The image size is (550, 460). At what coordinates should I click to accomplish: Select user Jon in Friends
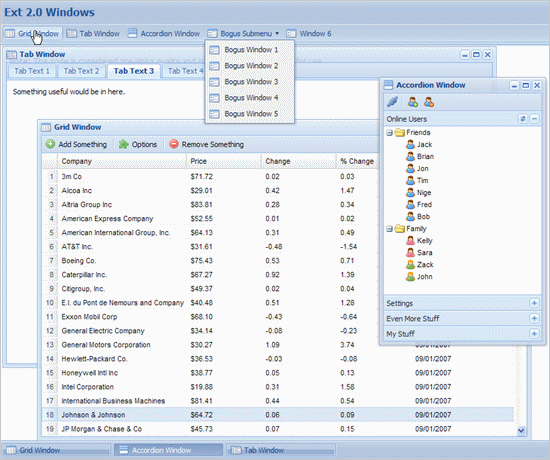pyautogui.click(x=417, y=168)
